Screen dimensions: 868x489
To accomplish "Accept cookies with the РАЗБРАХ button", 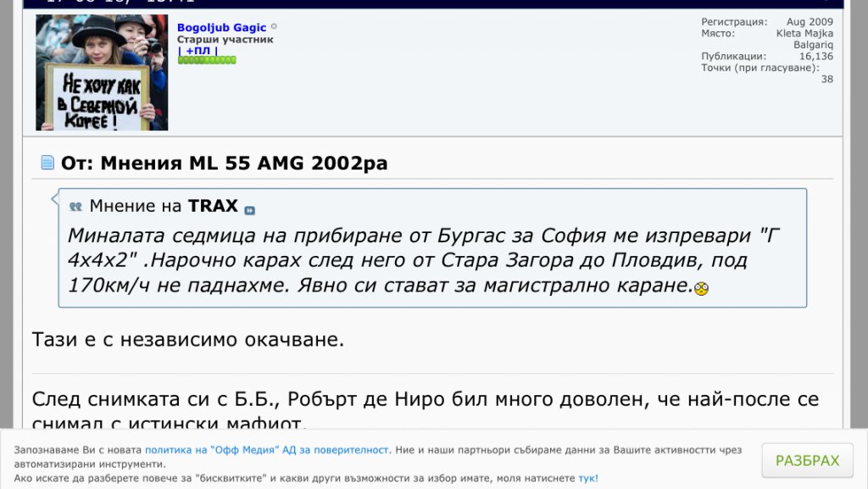I will coord(807,460).
